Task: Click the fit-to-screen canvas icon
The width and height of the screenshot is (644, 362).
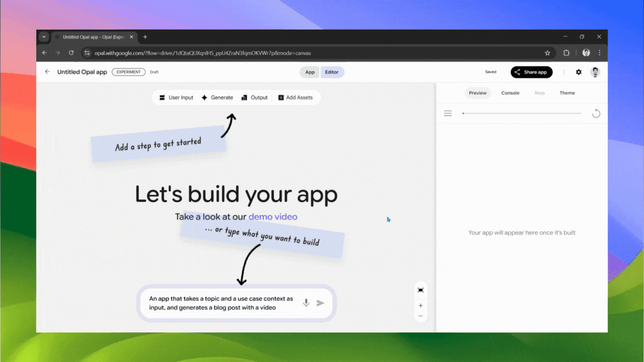Action: point(420,289)
